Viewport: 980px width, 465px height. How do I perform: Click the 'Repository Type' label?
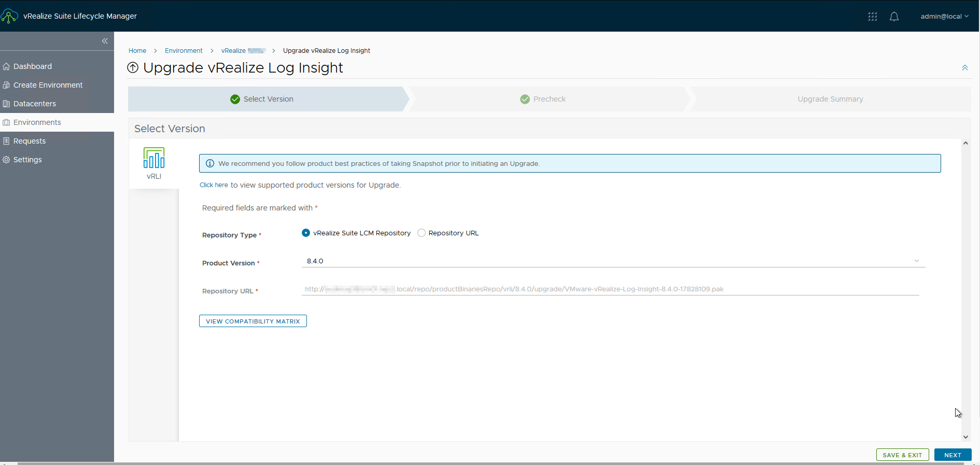point(229,235)
